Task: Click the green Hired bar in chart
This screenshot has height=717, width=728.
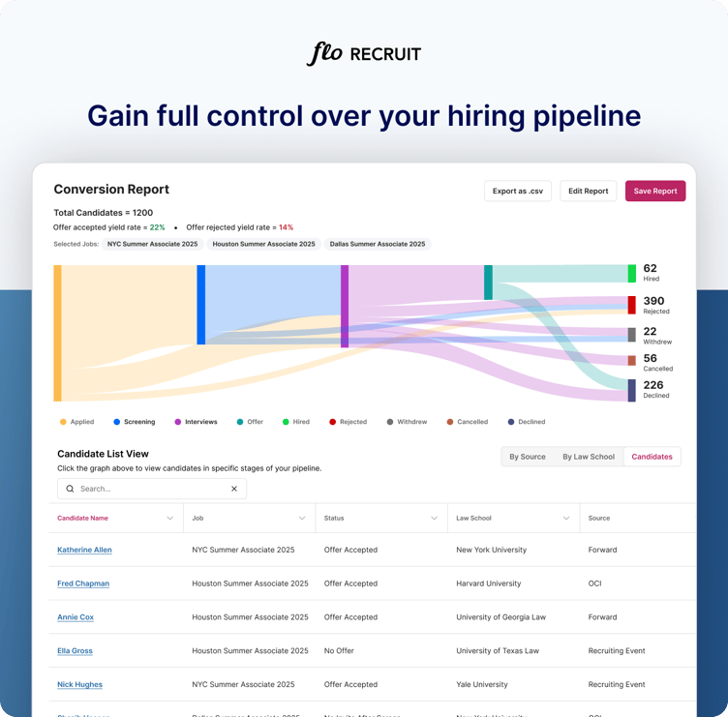Action: click(632, 273)
